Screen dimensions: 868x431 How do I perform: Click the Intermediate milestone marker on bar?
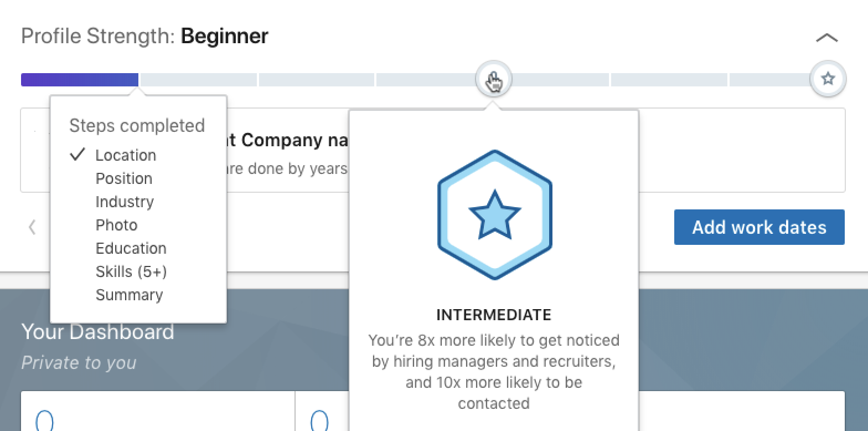tap(493, 79)
